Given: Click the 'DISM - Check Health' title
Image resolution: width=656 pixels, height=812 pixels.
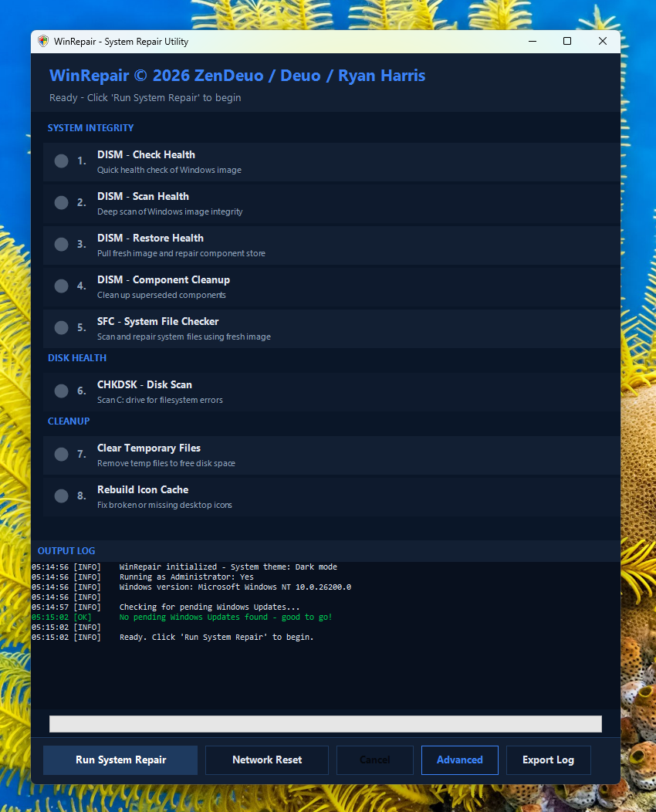Looking at the screenshot, I should 146,155.
